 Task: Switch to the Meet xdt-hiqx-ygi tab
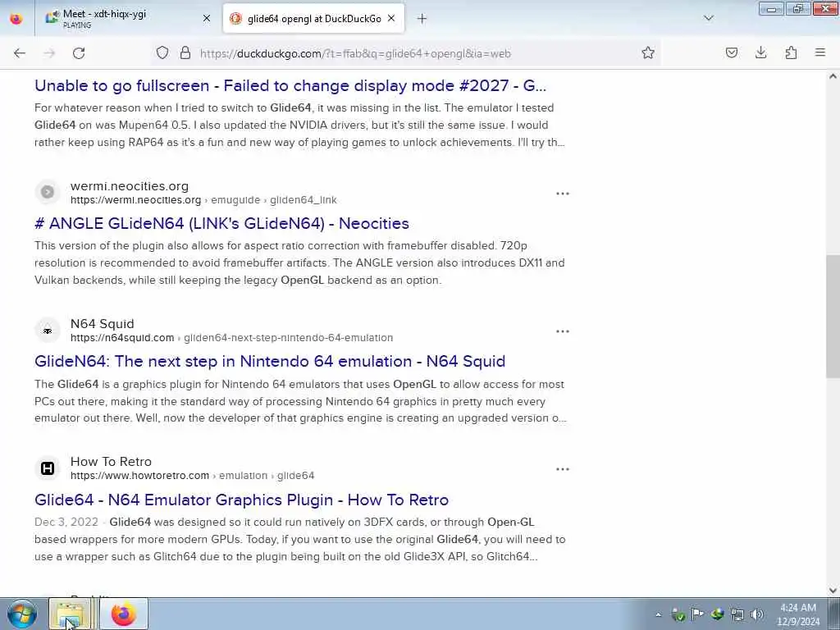[x=129, y=19]
